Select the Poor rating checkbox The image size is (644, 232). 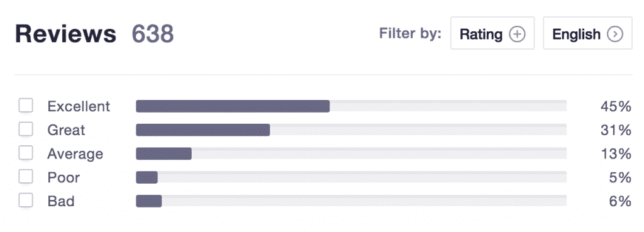(25, 177)
